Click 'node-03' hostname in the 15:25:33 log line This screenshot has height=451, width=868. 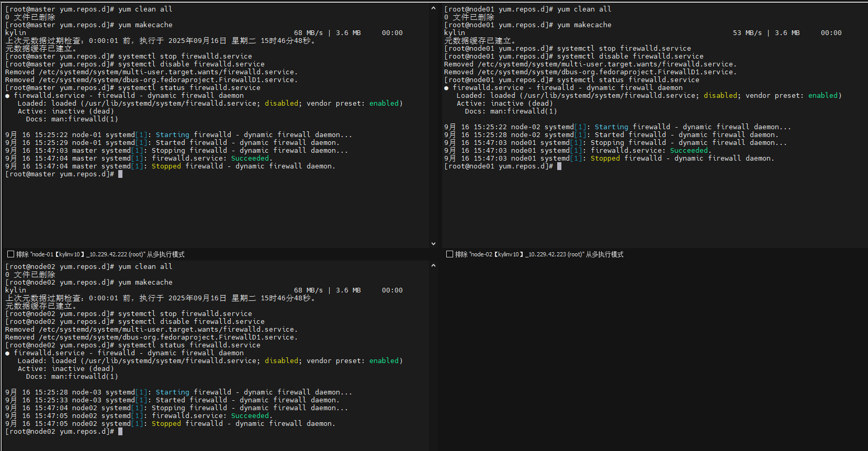[x=87, y=400]
